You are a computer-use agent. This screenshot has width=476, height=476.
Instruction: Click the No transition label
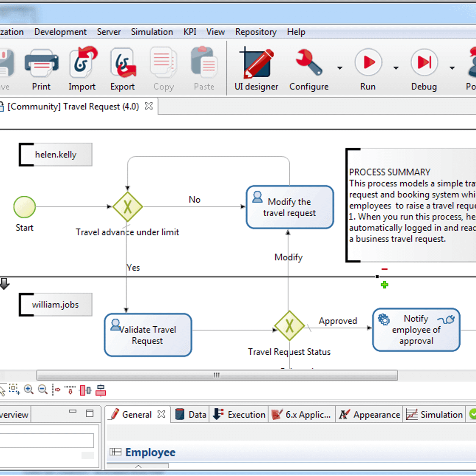point(195,199)
